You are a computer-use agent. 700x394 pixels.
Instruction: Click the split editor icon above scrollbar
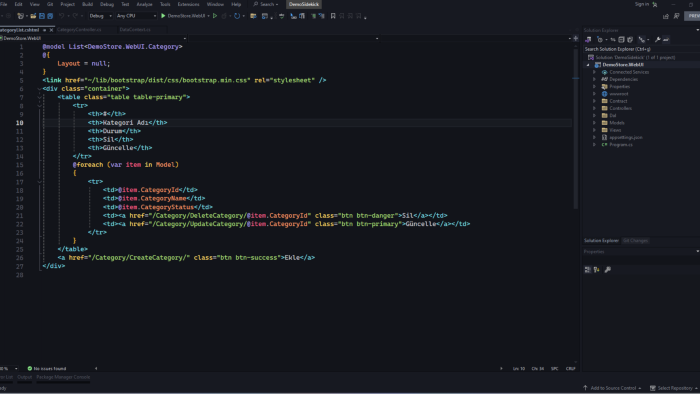click(575, 38)
